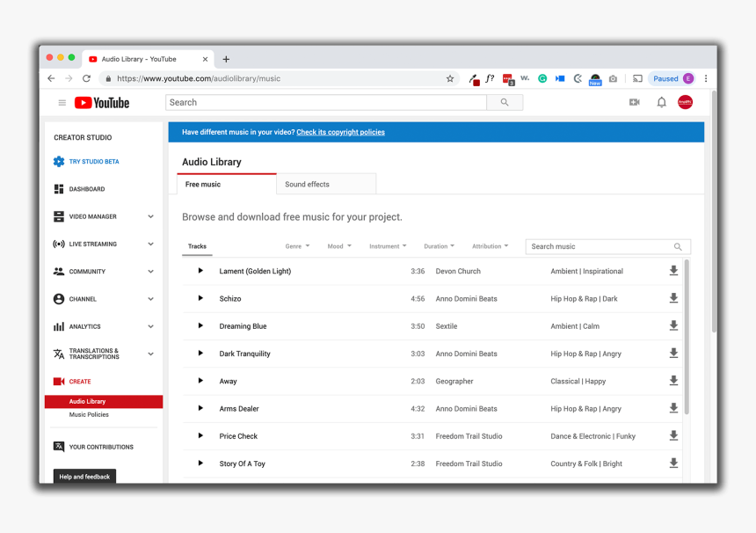Open a new browser tab
The width and height of the screenshot is (756, 533).
click(x=226, y=59)
